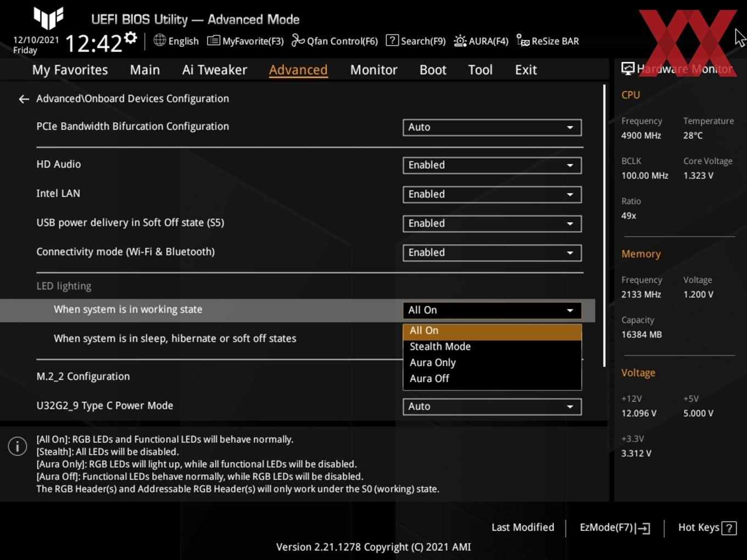Click memory frequency 2133 MHz
This screenshot has width=747, height=560.
641,294
